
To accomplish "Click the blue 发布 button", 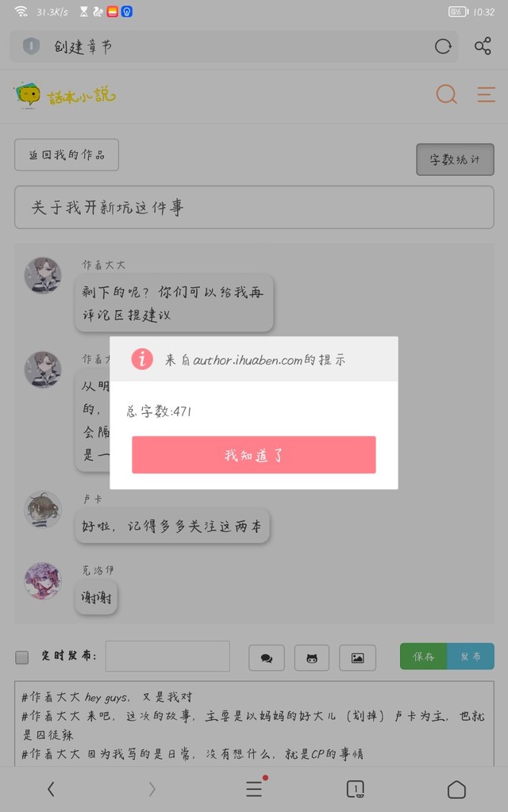I will click(471, 656).
